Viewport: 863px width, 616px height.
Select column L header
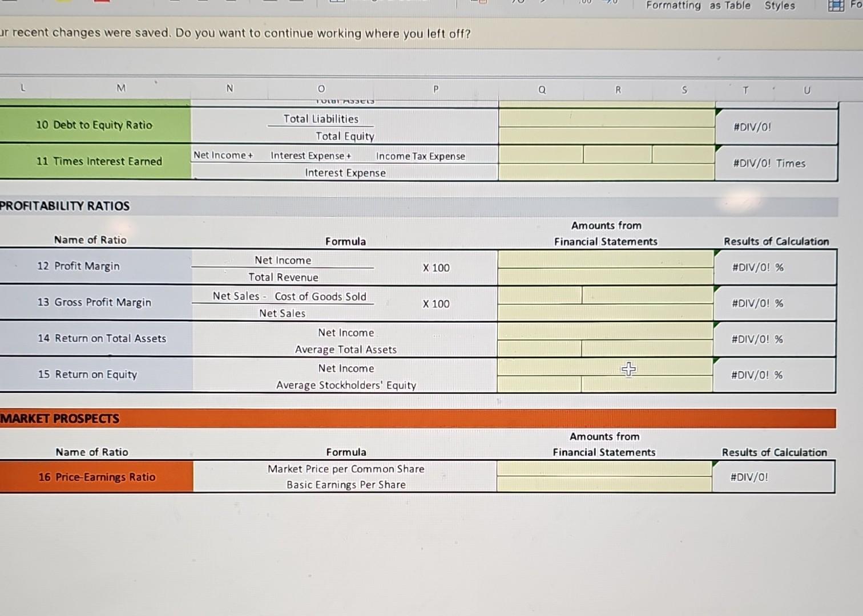click(23, 88)
